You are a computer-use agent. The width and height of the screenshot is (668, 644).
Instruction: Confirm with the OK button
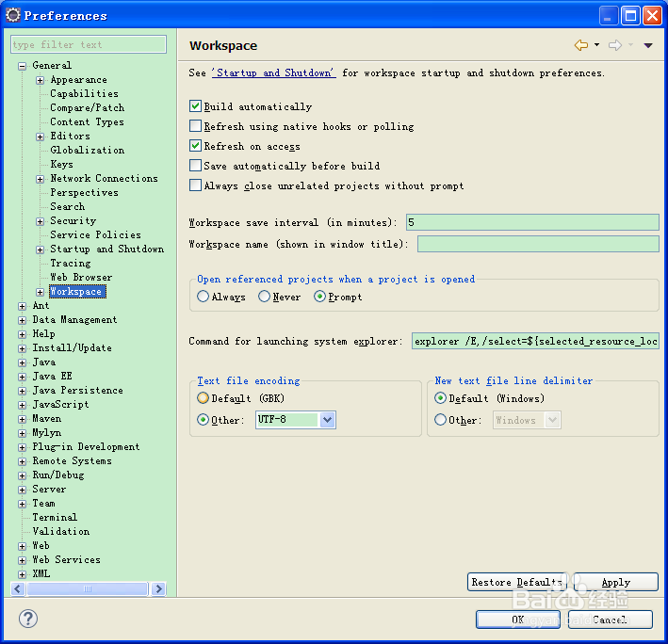coord(517,620)
